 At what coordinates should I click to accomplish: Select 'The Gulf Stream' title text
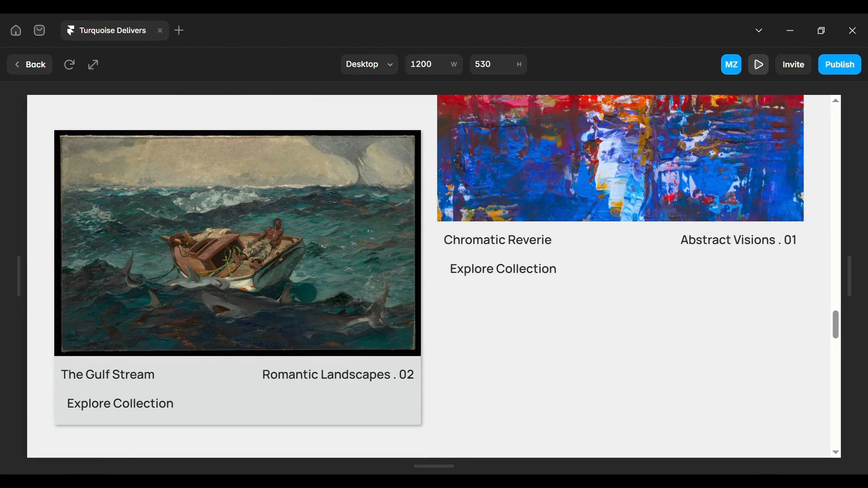click(108, 375)
